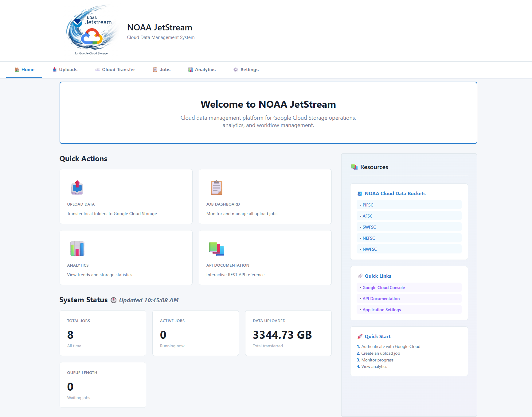Screen dimensions: 532x417
Task: Click the Quick Start rocket icon
Action: 360,337
